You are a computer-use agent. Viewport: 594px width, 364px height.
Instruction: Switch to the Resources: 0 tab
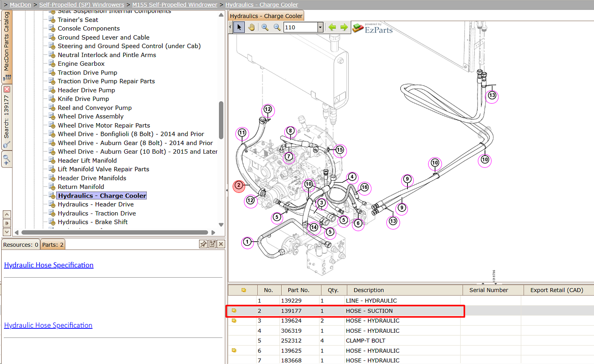(21, 244)
